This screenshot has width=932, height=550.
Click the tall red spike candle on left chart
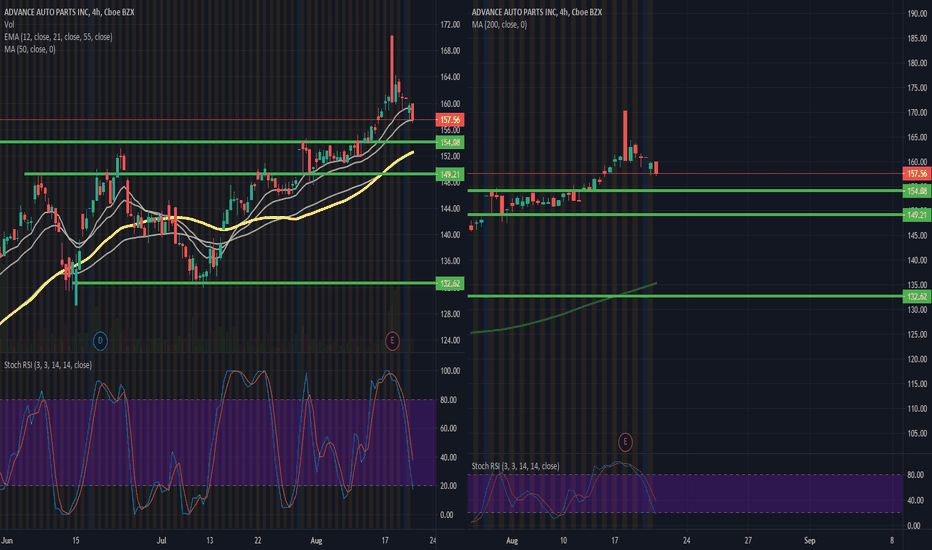[x=392, y=68]
